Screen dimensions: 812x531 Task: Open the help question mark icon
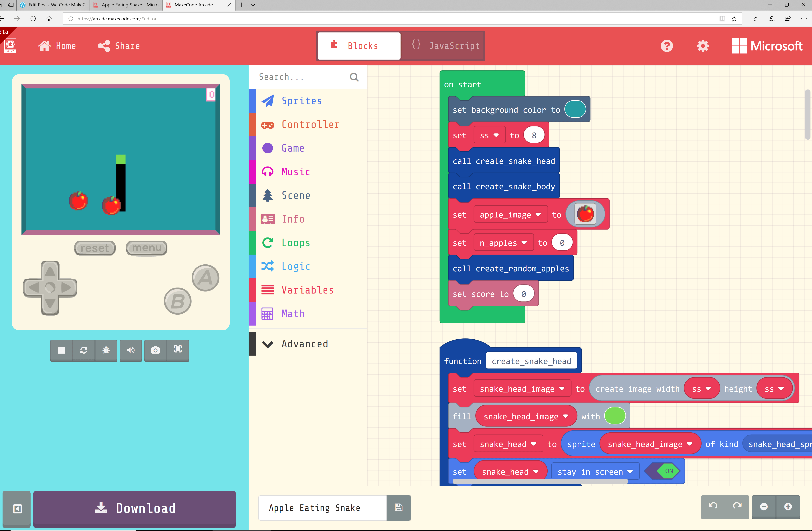coord(667,46)
